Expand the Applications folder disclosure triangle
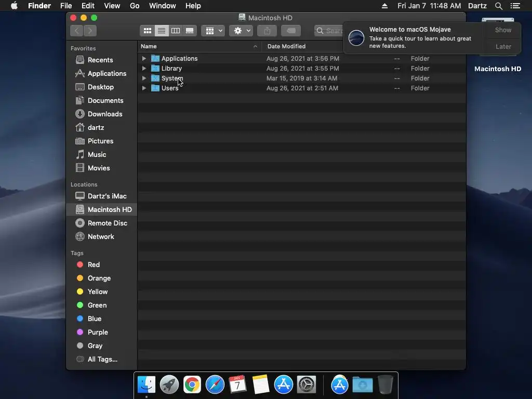Image resolution: width=532 pixels, height=399 pixels. coord(144,58)
